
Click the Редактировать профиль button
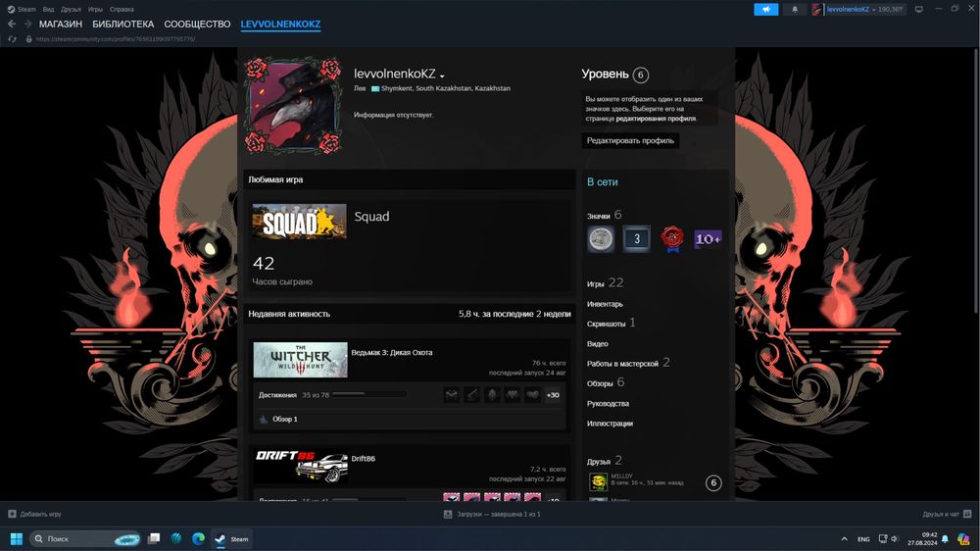pos(630,141)
